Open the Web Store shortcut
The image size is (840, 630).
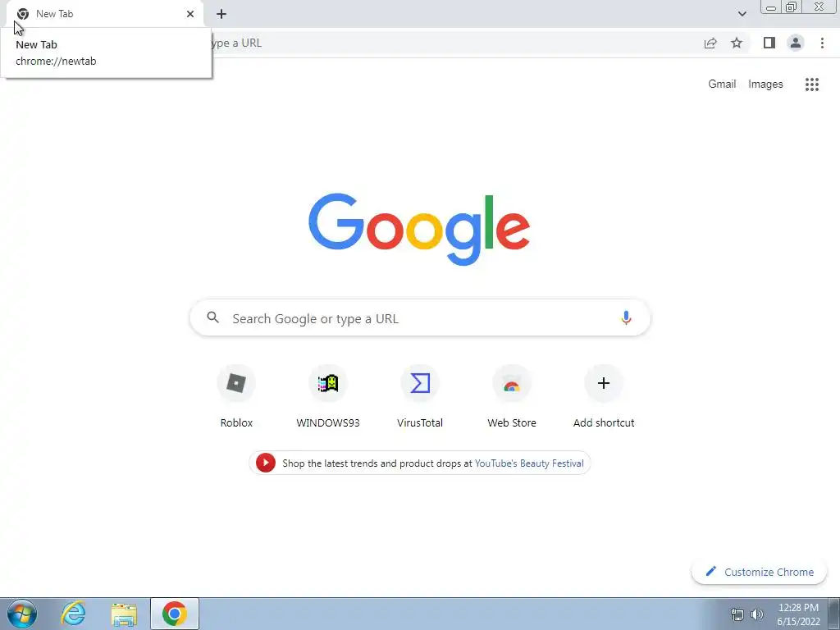pyautogui.click(x=512, y=396)
